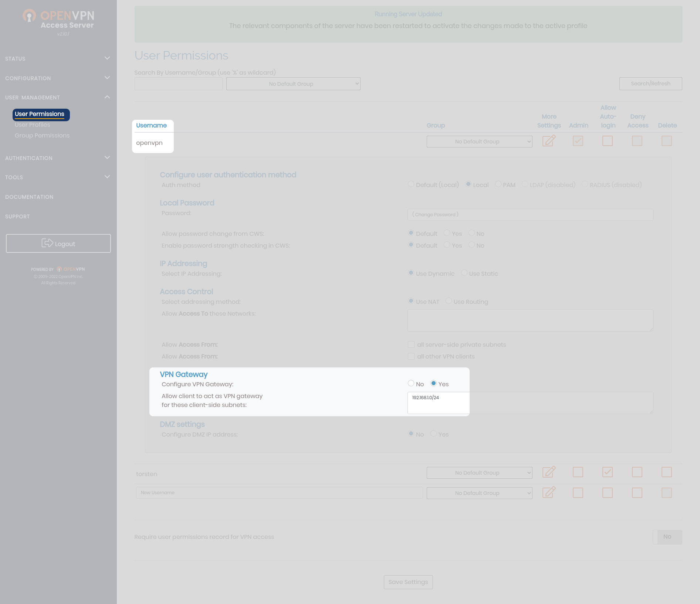700x604 pixels.
Task: Expand the Status menu chevron
Action: coord(107,58)
